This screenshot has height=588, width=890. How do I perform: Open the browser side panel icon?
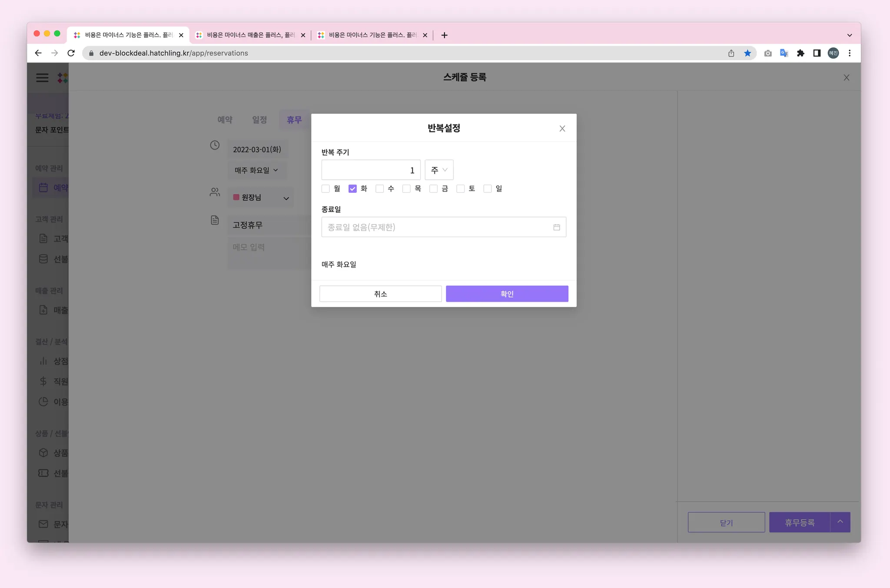pyautogui.click(x=817, y=53)
